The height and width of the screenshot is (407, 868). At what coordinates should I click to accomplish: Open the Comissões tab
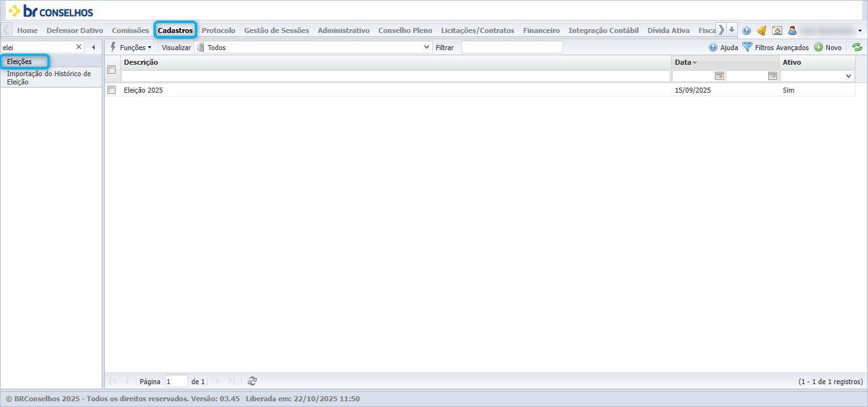click(130, 30)
